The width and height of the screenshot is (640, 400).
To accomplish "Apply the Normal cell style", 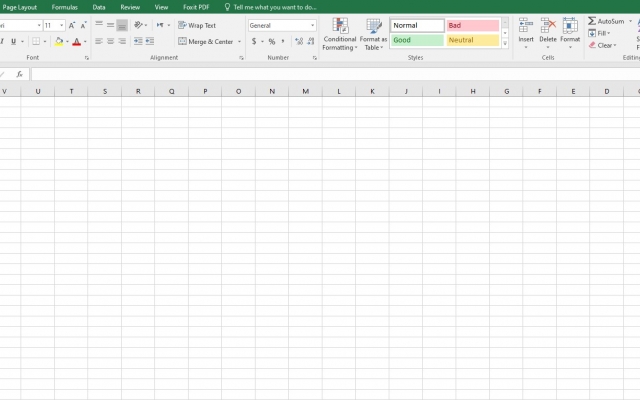I will pos(417,25).
